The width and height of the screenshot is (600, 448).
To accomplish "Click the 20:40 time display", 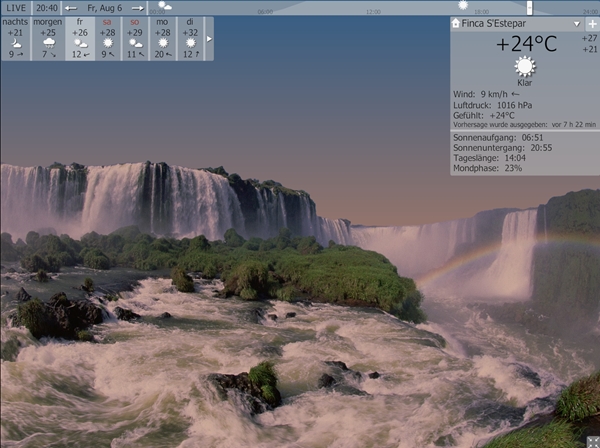I will 47,8.
